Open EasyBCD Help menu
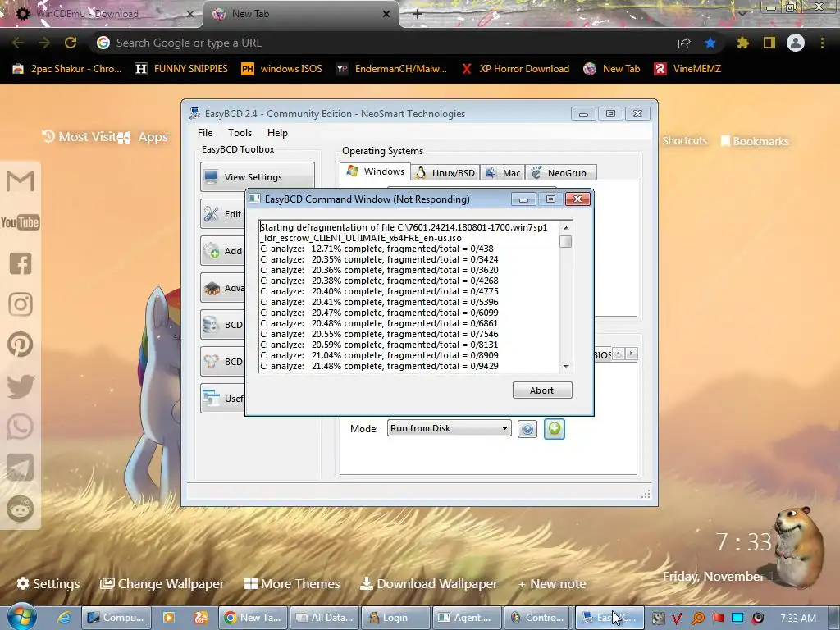 277,133
